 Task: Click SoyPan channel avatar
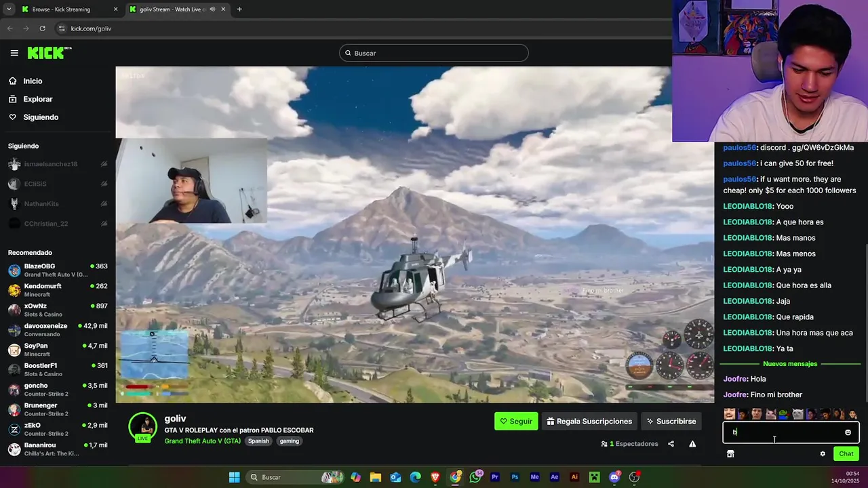point(14,350)
